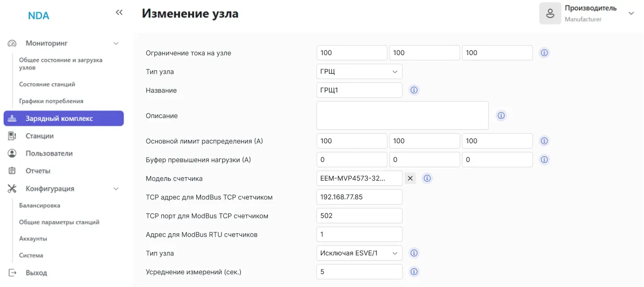Open the dropdown showing Исключая ESVE/1
The width and height of the screenshot is (644, 287).
[359, 253]
